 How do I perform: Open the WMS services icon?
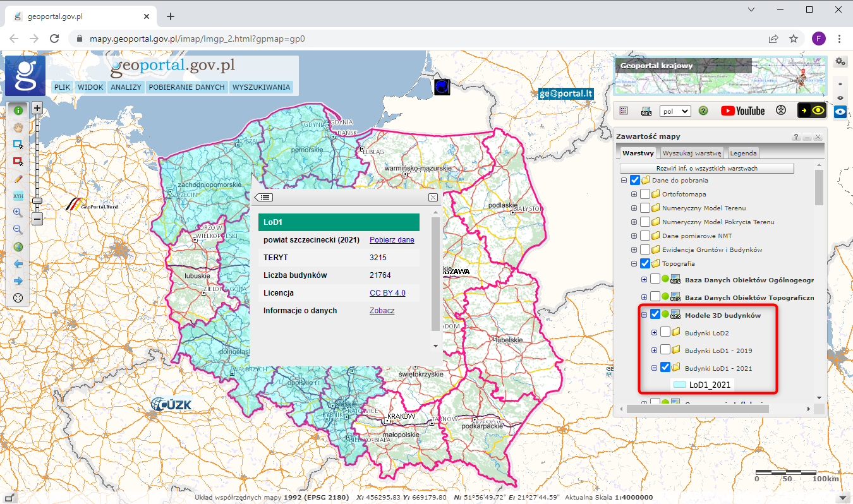646,111
